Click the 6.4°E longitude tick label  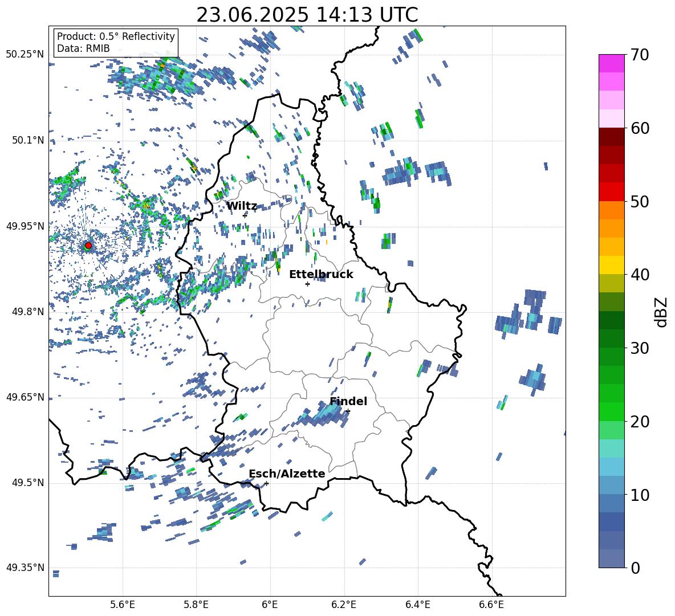[417, 605]
